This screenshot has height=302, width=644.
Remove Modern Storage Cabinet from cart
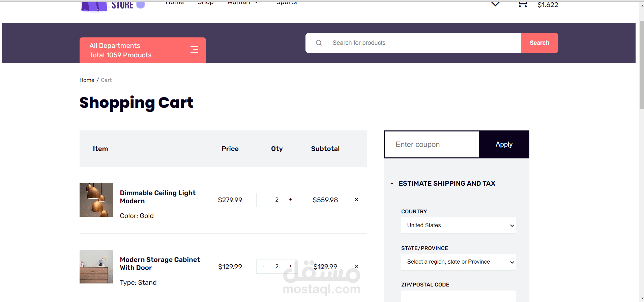click(x=356, y=266)
